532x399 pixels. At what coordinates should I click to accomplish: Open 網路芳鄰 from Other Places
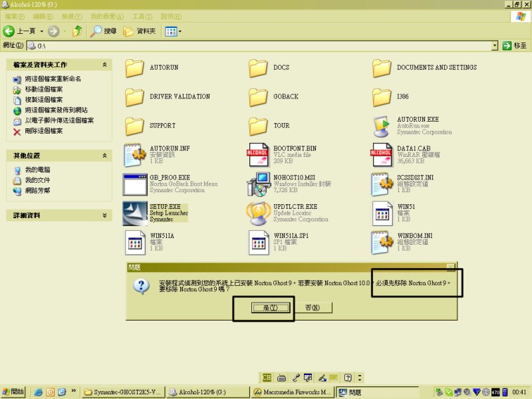click(x=37, y=191)
